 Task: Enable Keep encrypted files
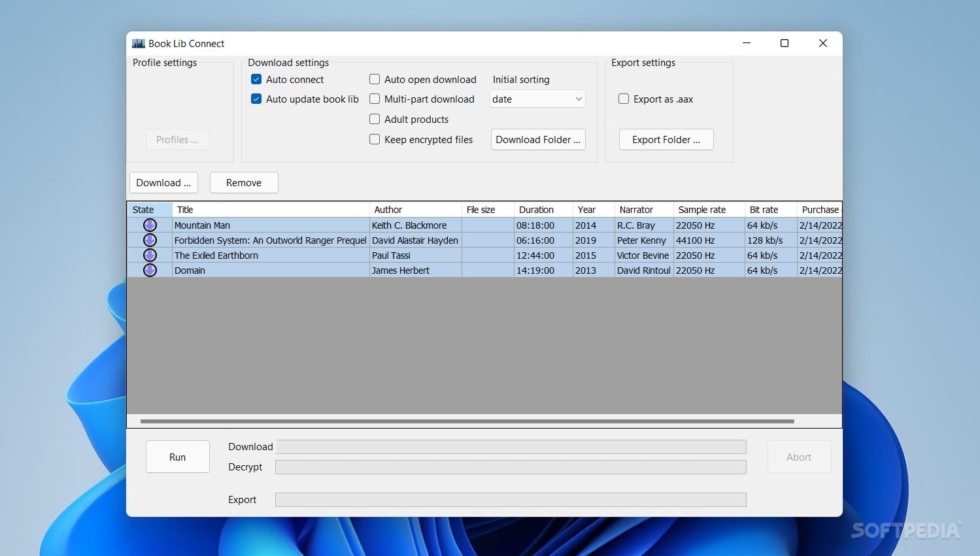pyautogui.click(x=375, y=139)
